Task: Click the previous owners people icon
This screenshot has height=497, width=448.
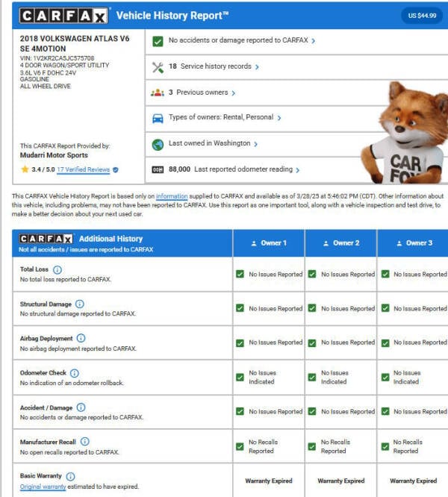Action: (x=158, y=93)
